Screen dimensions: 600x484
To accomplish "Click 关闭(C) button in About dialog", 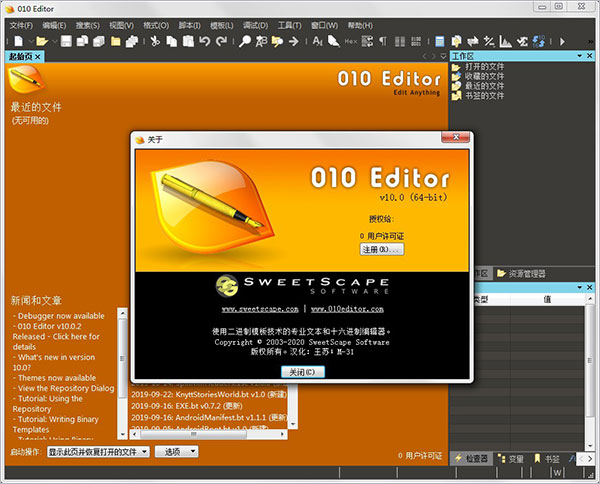I will point(303,372).
